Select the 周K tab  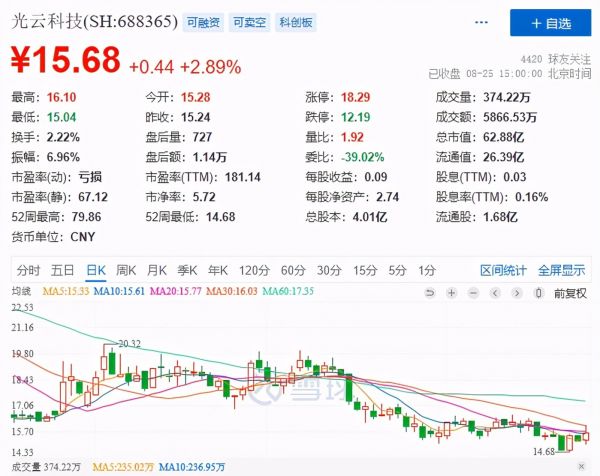(126, 271)
